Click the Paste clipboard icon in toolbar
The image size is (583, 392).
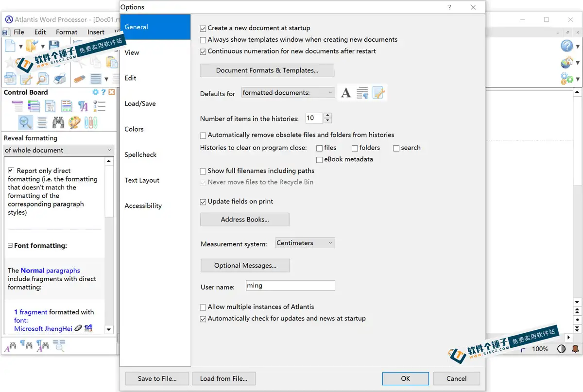(112, 62)
